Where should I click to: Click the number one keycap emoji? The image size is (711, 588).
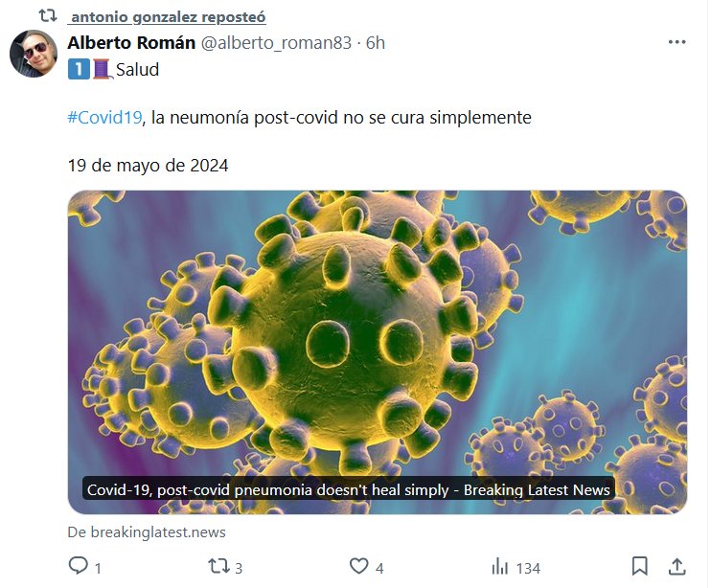pyautogui.click(x=79, y=69)
